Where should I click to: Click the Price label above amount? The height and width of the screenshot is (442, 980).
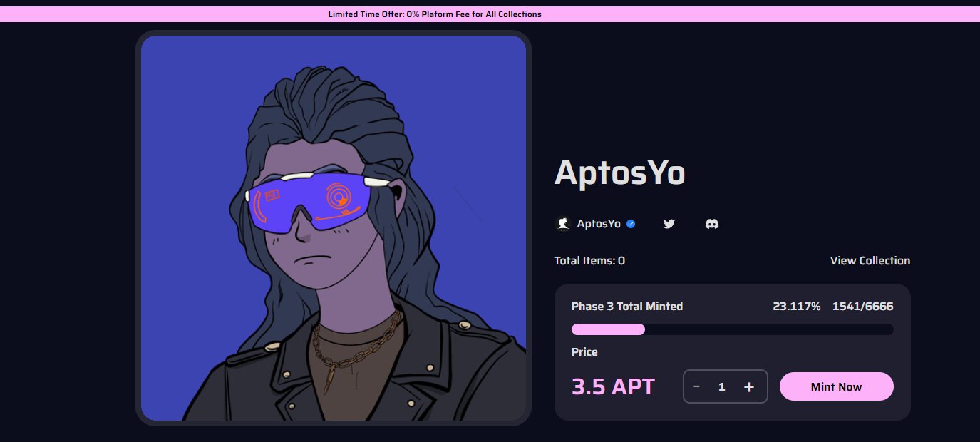pos(584,352)
